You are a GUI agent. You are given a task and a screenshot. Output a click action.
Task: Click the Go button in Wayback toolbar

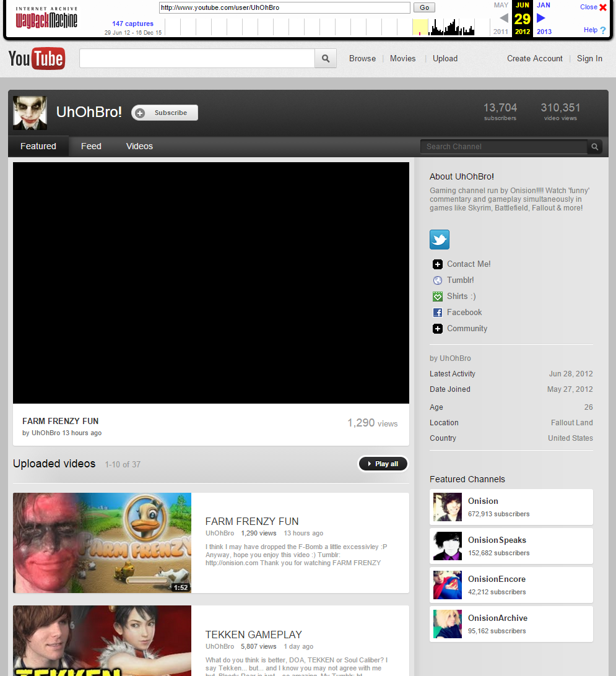click(425, 8)
